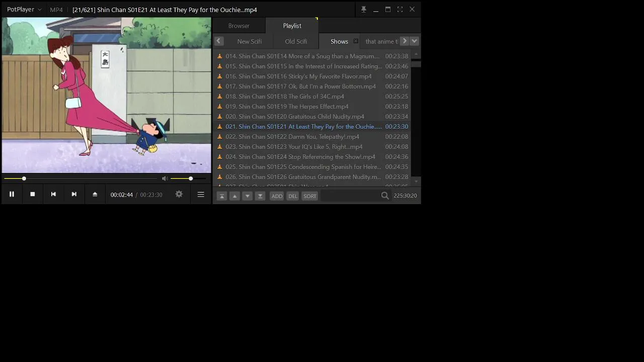This screenshot has width=644, height=362.
Task: Click the volume slider track
Action: [x=189, y=178]
